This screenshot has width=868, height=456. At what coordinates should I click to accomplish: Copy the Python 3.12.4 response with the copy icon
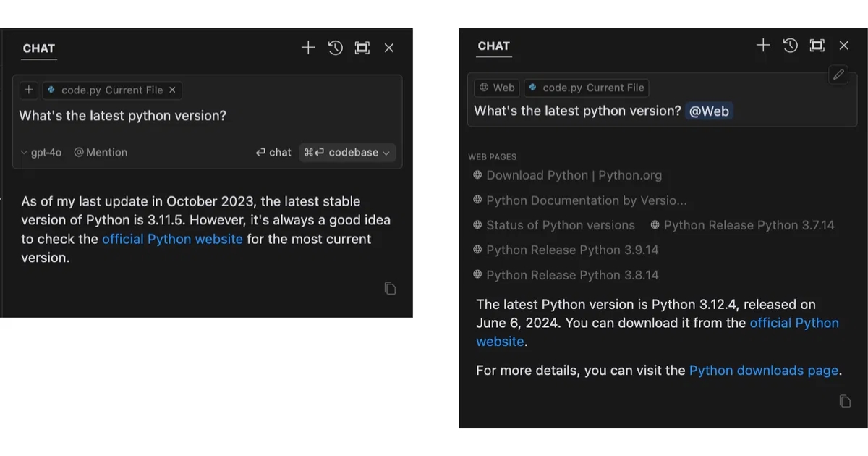(844, 401)
